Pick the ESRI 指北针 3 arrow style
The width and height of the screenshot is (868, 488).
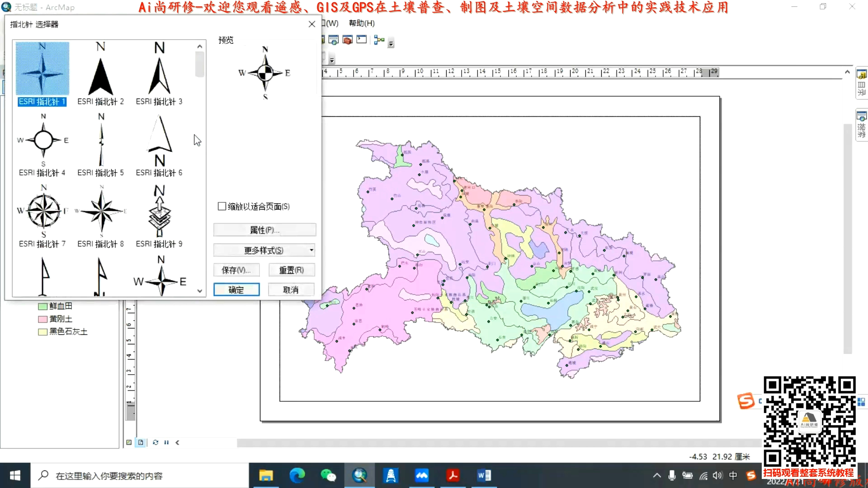tap(159, 74)
